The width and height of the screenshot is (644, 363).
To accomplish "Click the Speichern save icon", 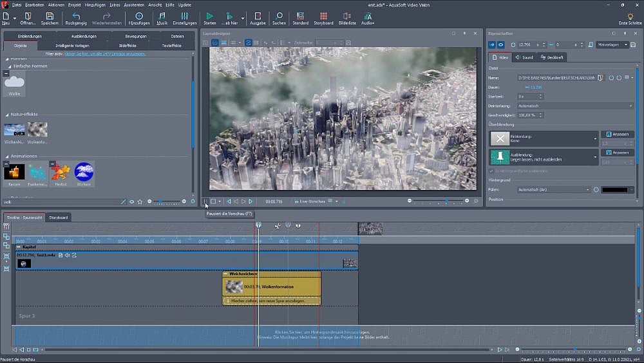I will 50,17.
